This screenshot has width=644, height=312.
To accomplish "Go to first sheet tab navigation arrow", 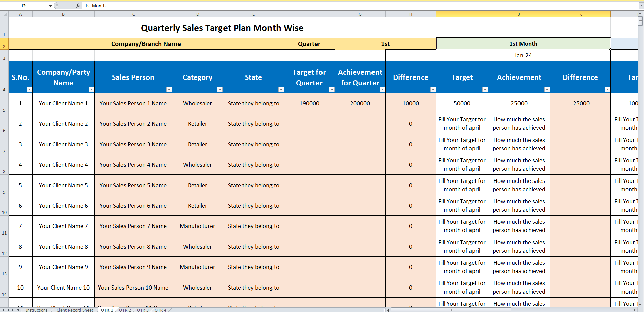I will pyautogui.click(x=3, y=310).
